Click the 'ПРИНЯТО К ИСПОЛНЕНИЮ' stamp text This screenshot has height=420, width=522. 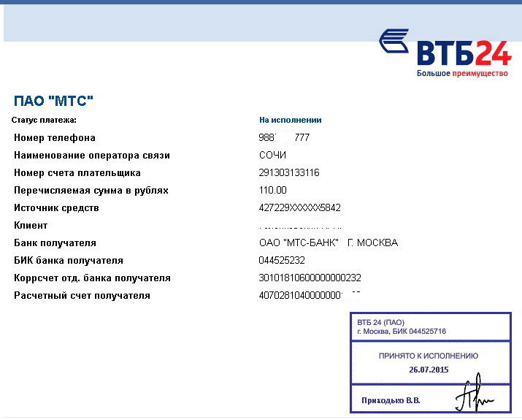[429, 356]
